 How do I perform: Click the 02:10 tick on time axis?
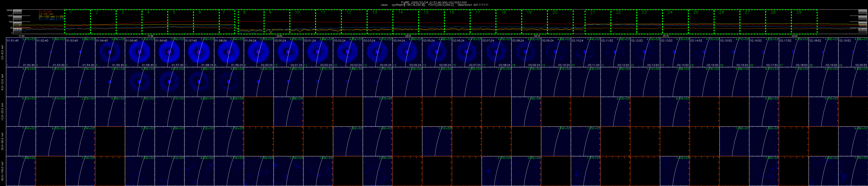click(537, 36)
